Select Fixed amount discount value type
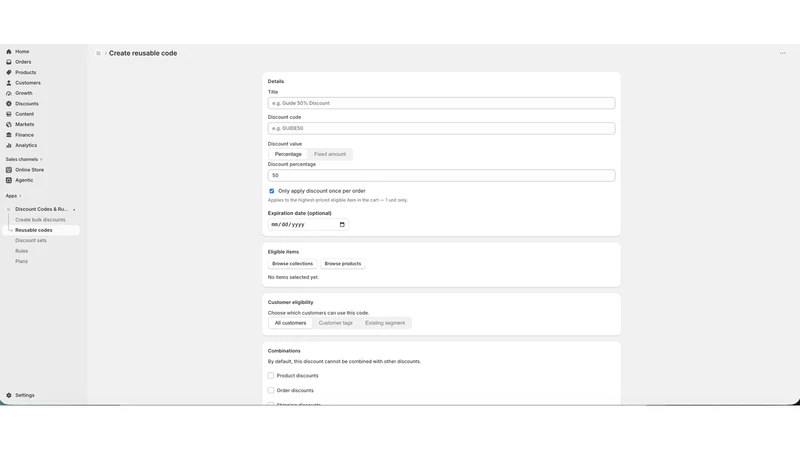The image size is (800, 450). coord(330,154)
